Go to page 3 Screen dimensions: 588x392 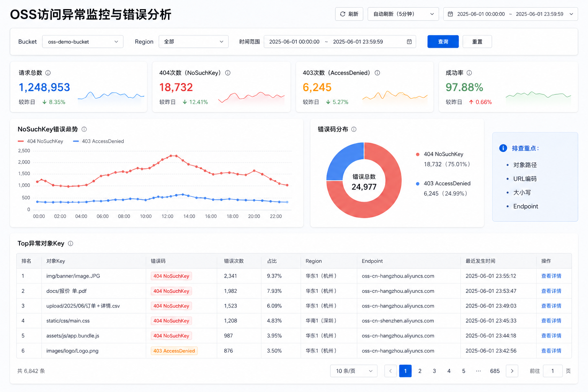pos(434,371)
